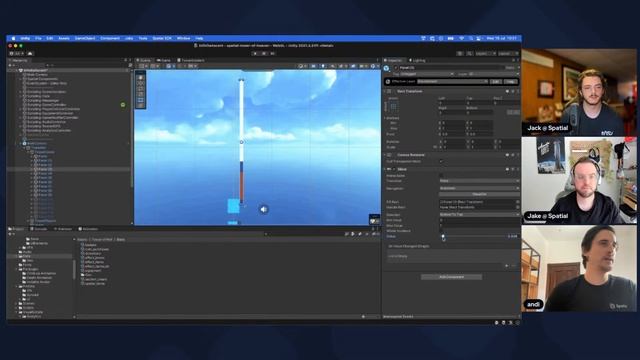Switch to the Scene tab
The height and width of the screenshot is (360, 640).
pyautogui.click(x=144, y=60)
